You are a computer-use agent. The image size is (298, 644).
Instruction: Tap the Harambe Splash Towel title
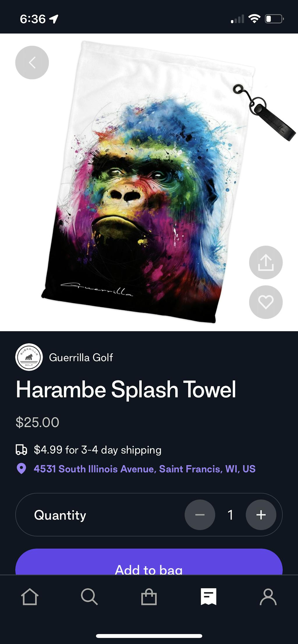(x=126, y=389)
